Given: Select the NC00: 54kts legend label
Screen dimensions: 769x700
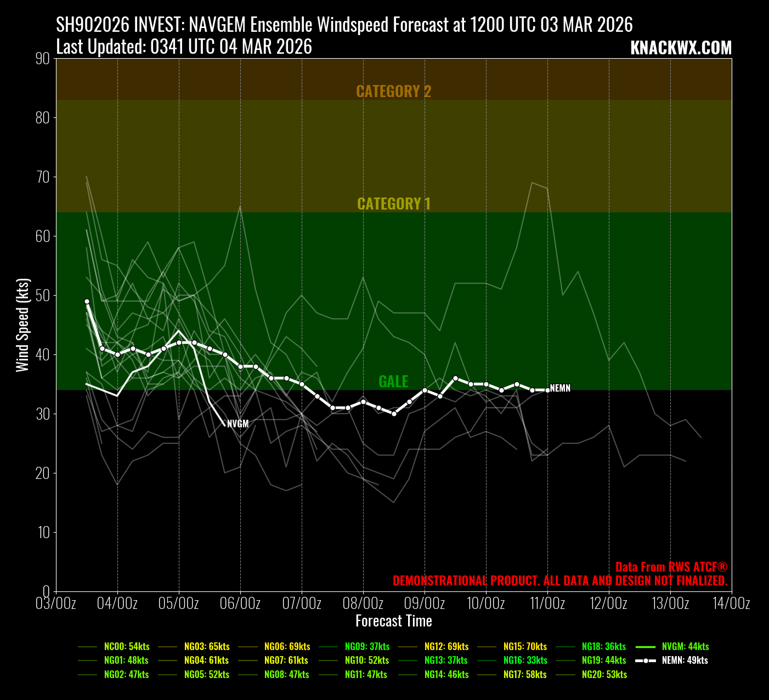Looking at the screenshot, I should pyautogui.click(x=127, y=647).
